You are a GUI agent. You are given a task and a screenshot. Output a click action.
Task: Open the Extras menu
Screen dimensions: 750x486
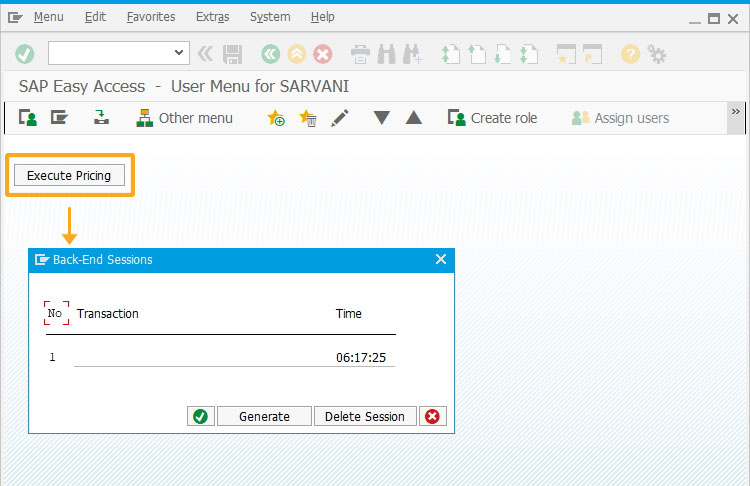(212, 17)
